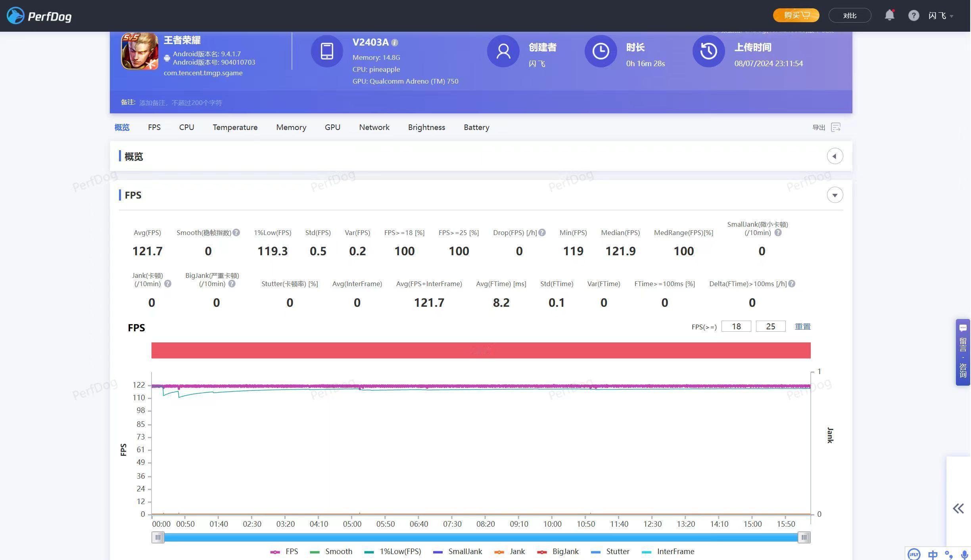This screenshot has height=560, width=971.
Task: Open BigJank help tooltip icon
Action: point(232,284)
